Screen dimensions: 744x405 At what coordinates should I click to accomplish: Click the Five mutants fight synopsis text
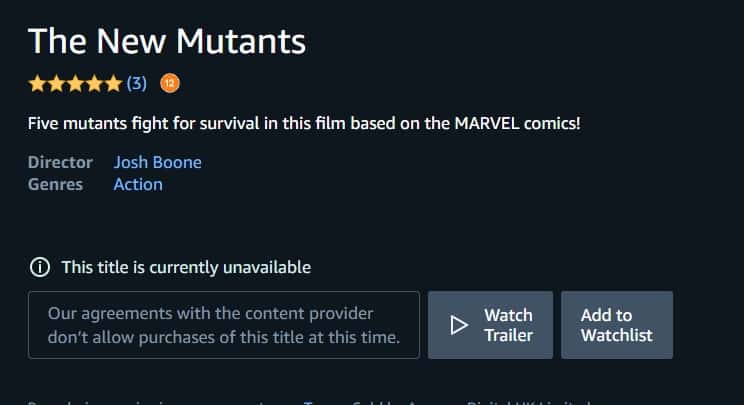(304, 123)
